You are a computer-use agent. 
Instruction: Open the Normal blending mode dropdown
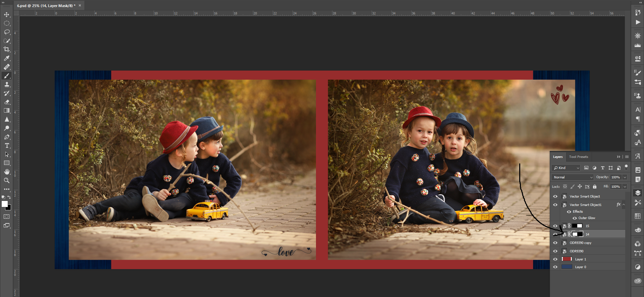[x=573, y=177]
